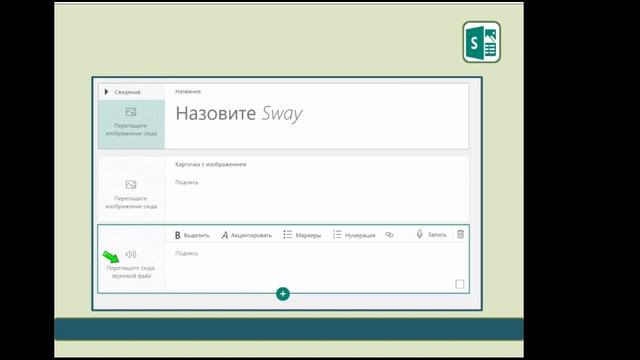Viewport: 640px width, 360px height.
Task: Apply italic with Акцентировать button
Action: [247, 235]
